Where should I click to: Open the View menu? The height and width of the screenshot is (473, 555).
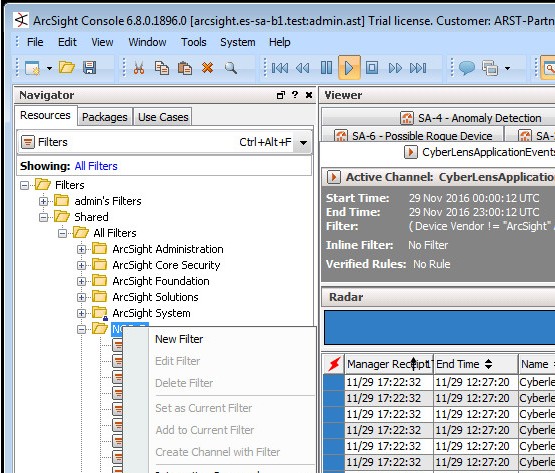click(102, 42)
